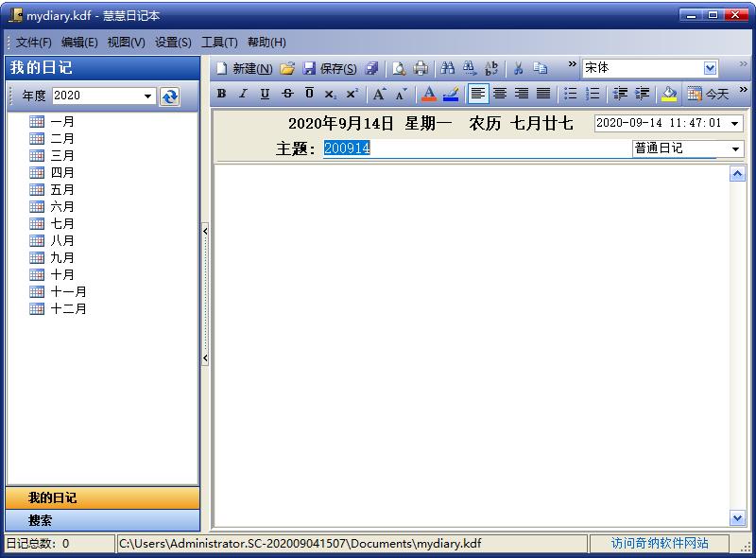Toggle bold formatting

221,94
